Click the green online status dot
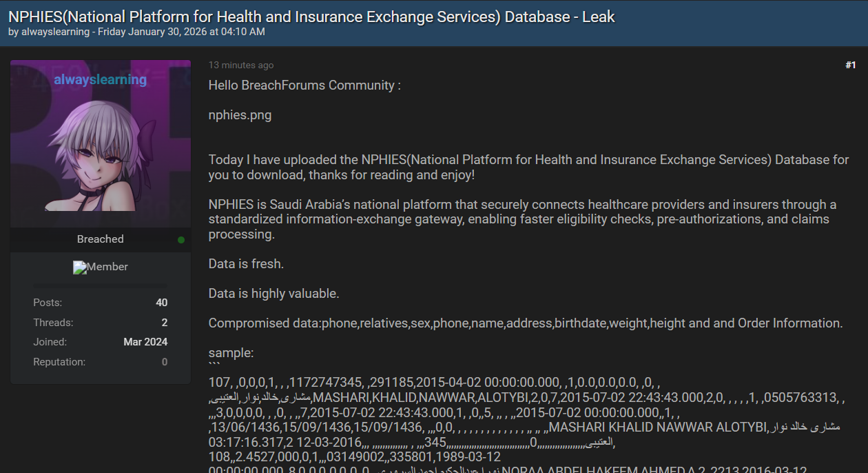 click(181, 240)
